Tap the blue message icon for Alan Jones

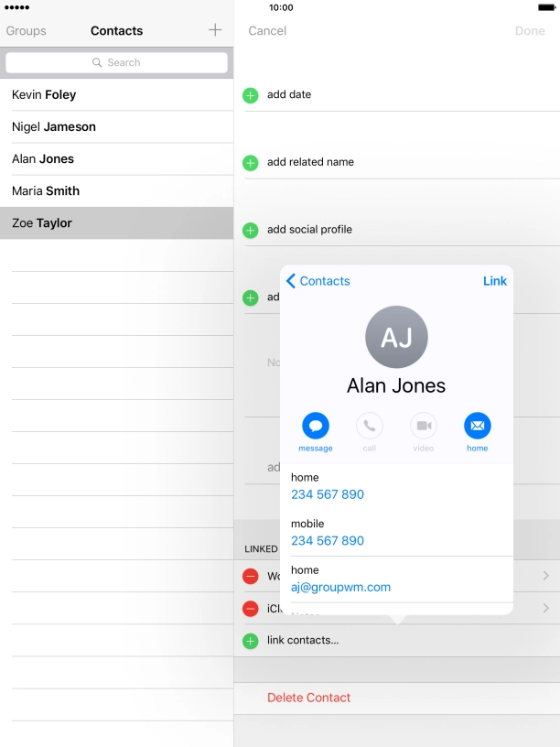click(316, 426)
